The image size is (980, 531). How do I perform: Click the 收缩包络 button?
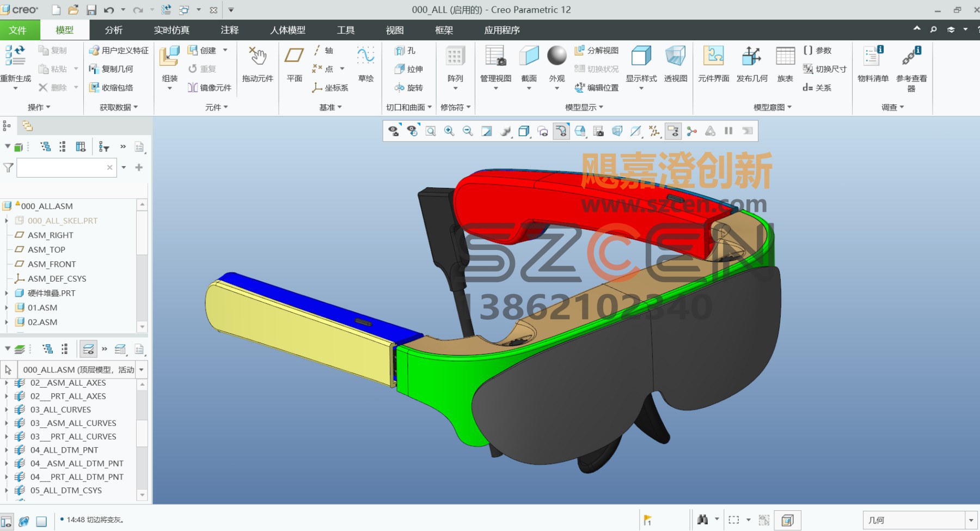[111, 88]
